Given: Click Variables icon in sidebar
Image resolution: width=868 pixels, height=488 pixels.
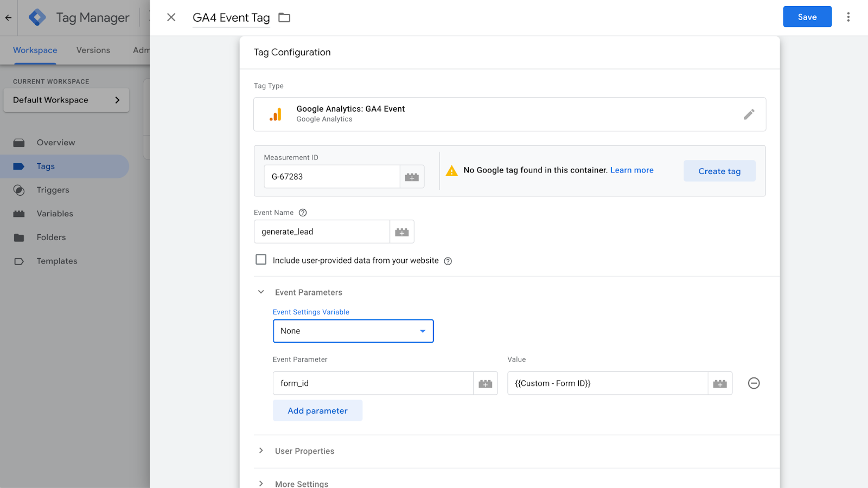Looking at the screenshot, I should pos(19,214).
